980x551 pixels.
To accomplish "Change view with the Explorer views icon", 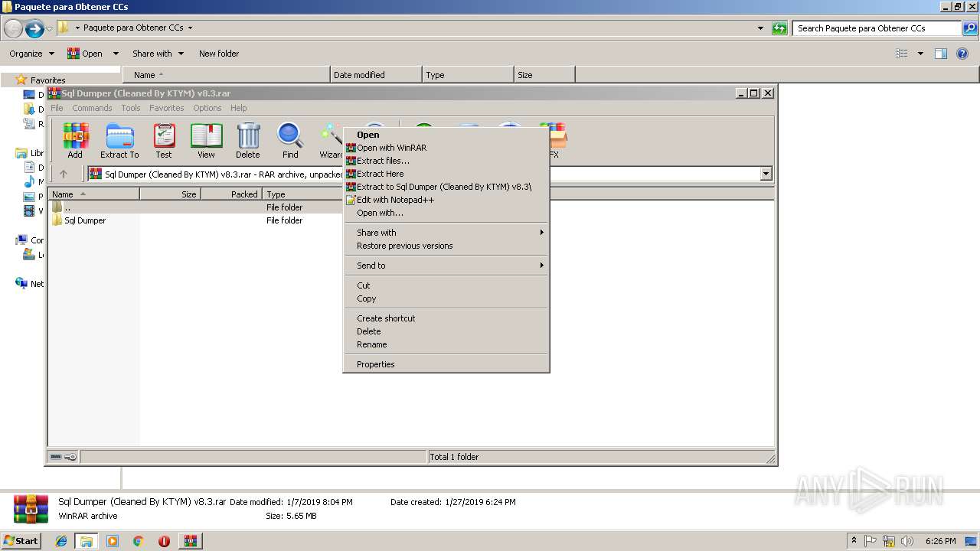I will [x=902, y=54].
